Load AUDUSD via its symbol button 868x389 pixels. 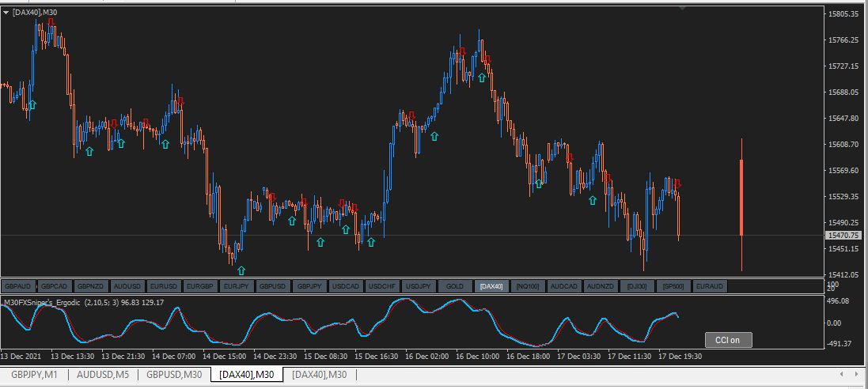(x=128, y=286)
